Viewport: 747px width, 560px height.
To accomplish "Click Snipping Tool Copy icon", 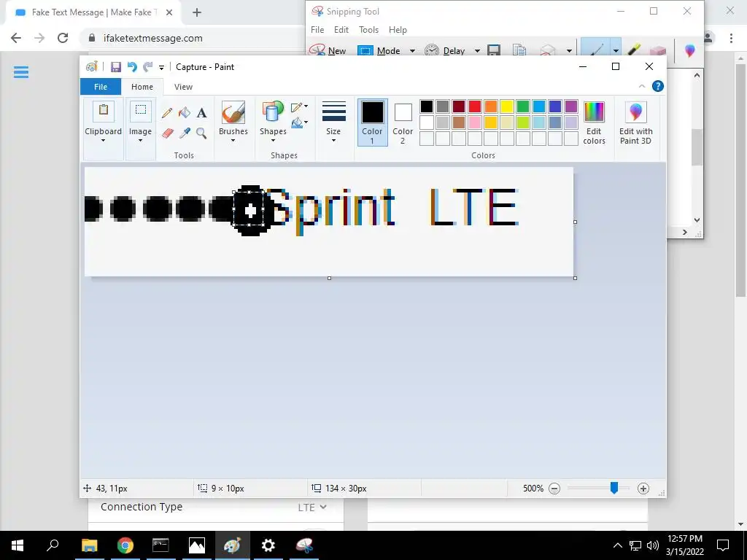I will tap(519, 50).
